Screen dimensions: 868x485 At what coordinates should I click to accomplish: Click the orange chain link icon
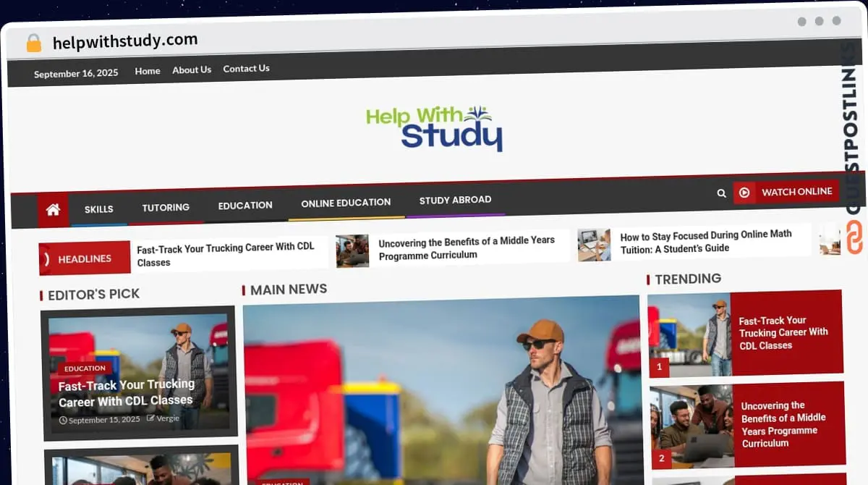coord(854,238)
